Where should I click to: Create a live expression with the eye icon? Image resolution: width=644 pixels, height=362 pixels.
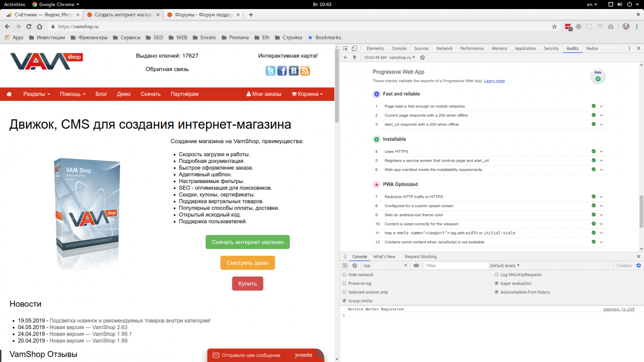click(416, 266)
